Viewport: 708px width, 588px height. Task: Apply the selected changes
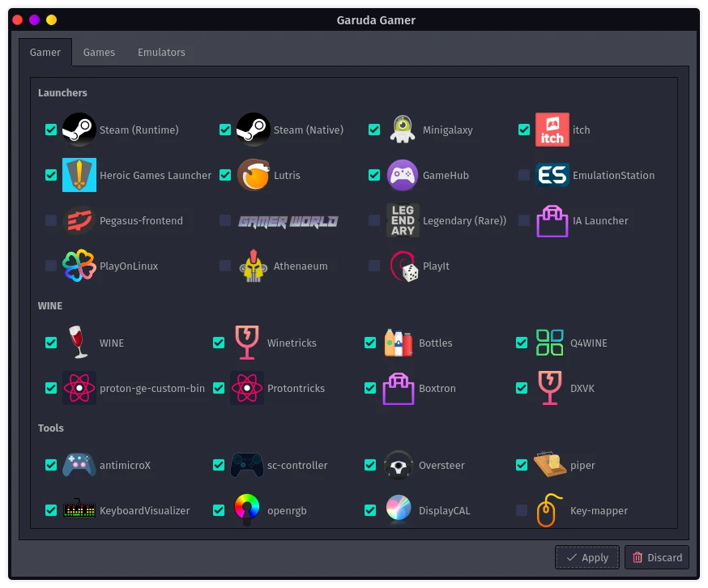click(x=587, y=557)
